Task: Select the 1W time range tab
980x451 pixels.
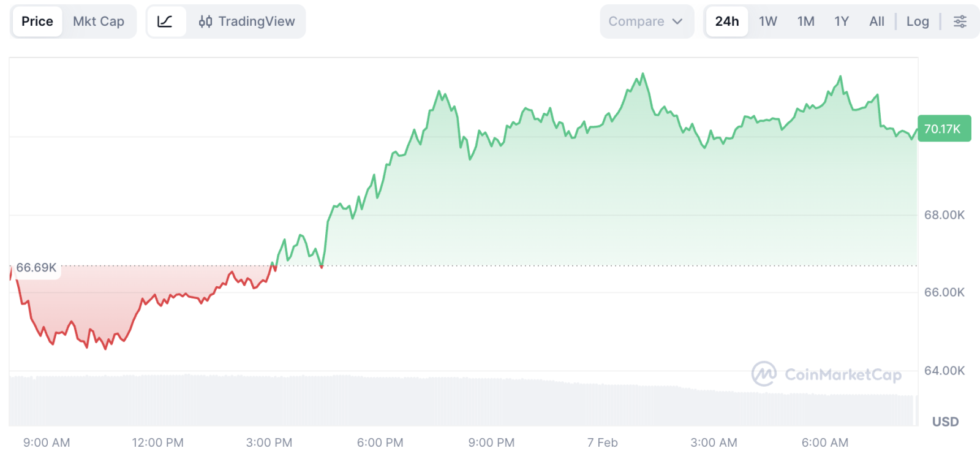Action: tap(768, 21)
